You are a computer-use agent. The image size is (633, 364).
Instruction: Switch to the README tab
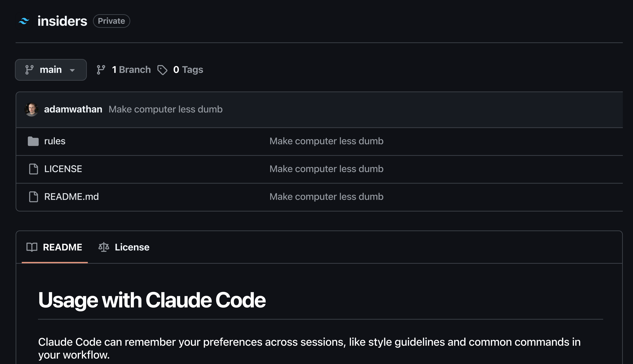(x=62, y=247)
